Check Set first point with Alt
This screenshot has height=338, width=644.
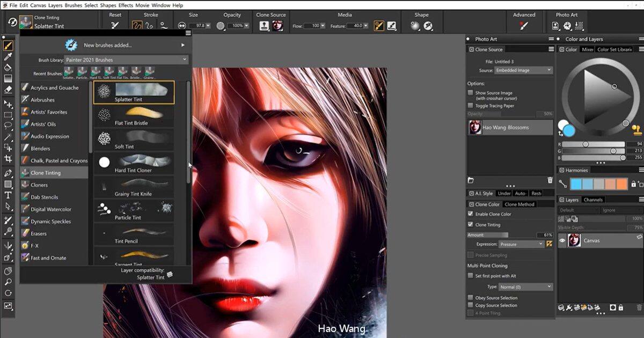471,276
